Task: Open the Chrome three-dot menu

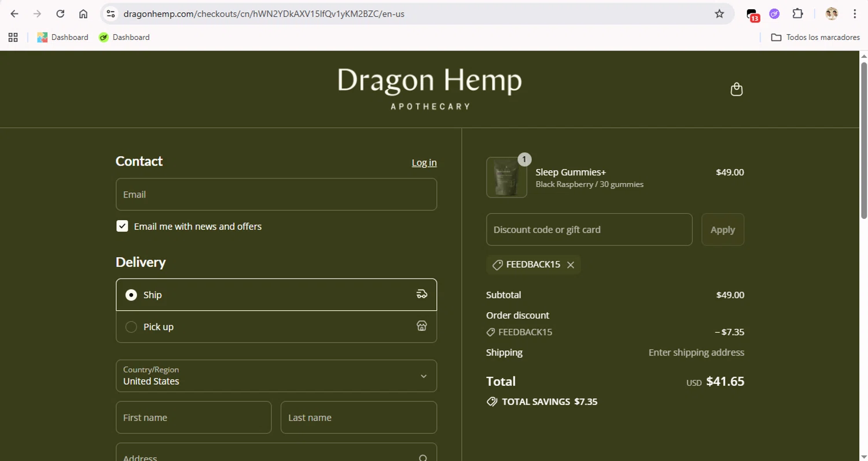Action: tap(855, 14)
